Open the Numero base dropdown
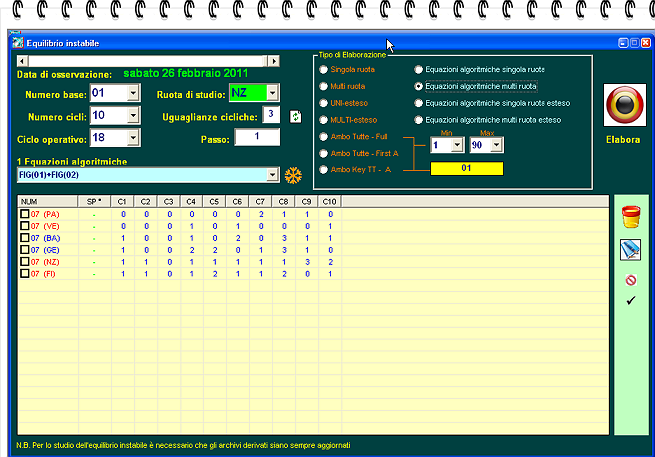Viewport: 655px width, 457px height. tap(133, 93)
